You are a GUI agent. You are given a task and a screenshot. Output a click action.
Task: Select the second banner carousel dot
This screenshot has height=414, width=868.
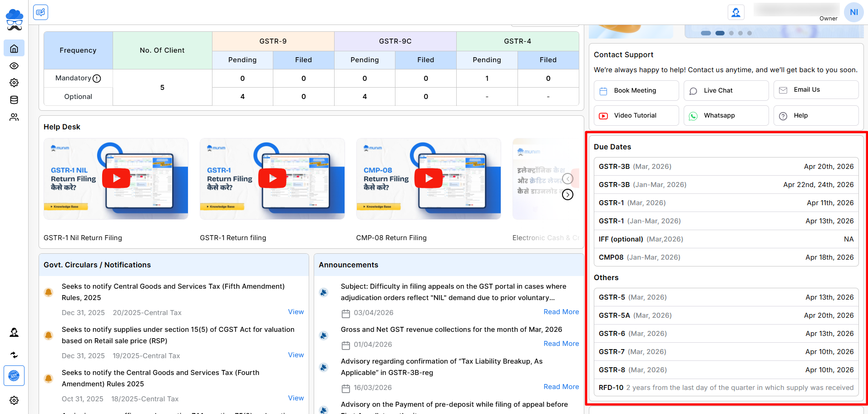pyautogui.click(x=720, y=33)
